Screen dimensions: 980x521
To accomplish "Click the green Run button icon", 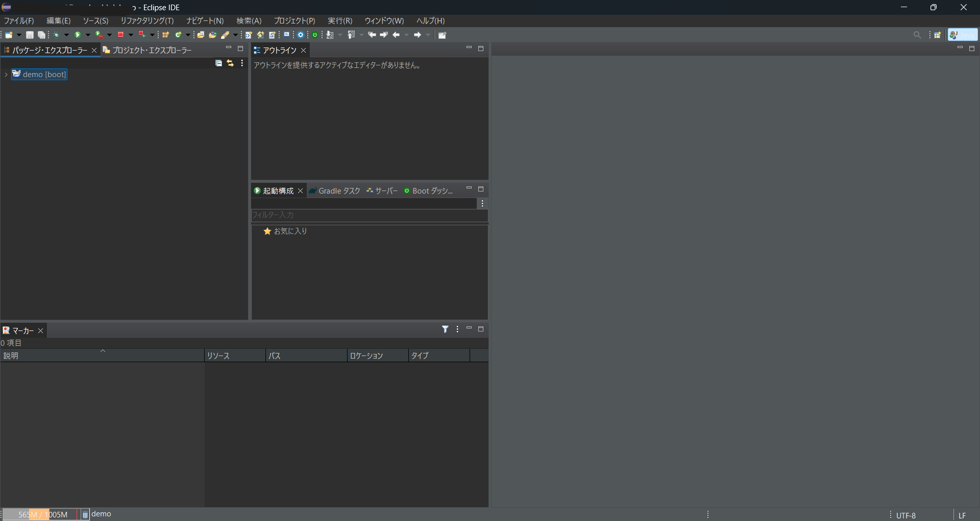I will 78,35.
